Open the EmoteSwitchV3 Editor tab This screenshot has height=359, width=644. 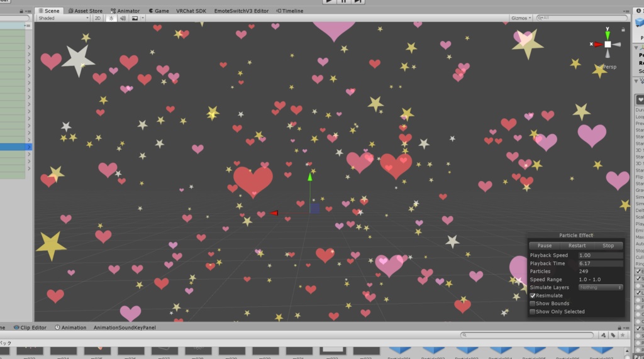click(241, 11)
